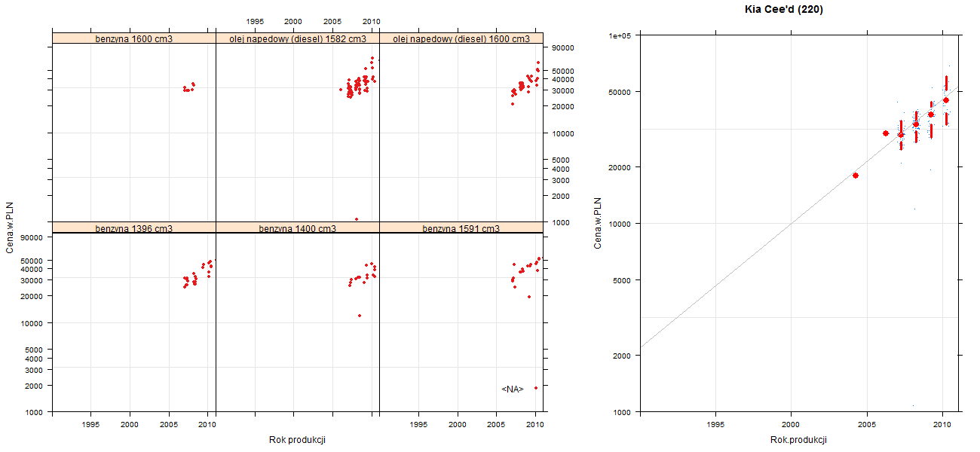The height and width of the screenshot is (452, 980).
Task: Click "90000" beside the diesel 1600 cm3 panel
Action: [564, 47]
